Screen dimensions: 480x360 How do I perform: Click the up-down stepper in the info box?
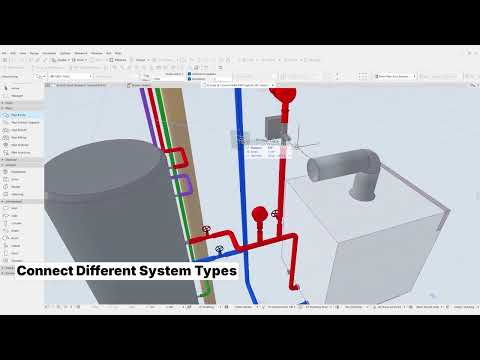tap(337, 76)
